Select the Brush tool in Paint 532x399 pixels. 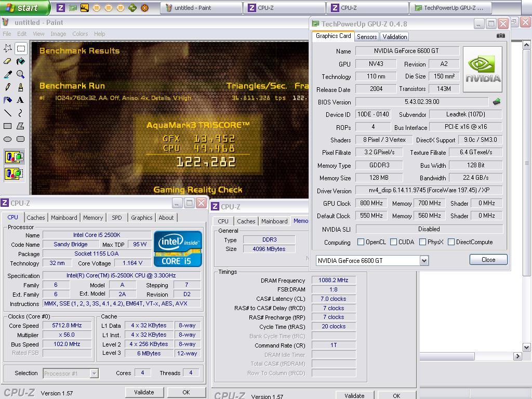(21, 87)
